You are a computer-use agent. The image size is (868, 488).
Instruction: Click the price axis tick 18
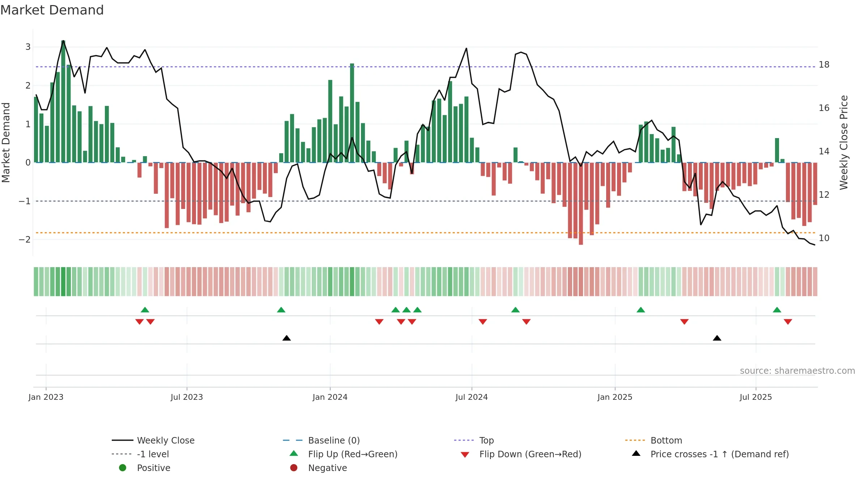coord(824,65)
